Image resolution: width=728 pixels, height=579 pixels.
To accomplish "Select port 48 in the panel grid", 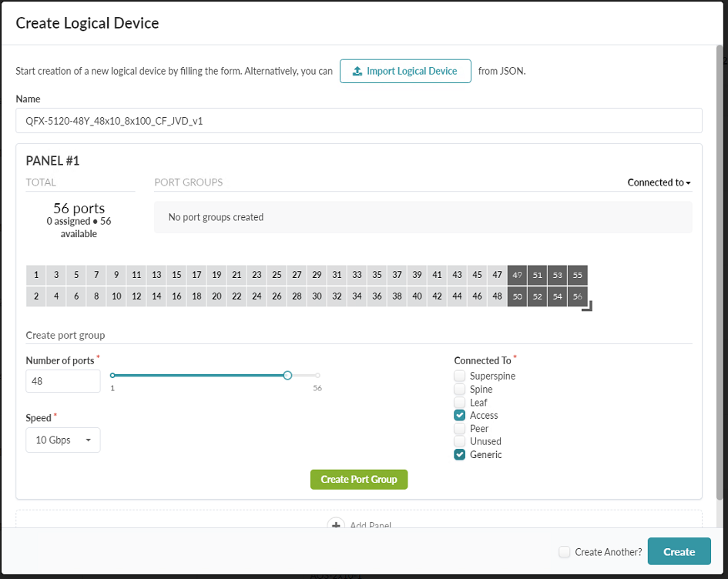I will tap(497, 296).
